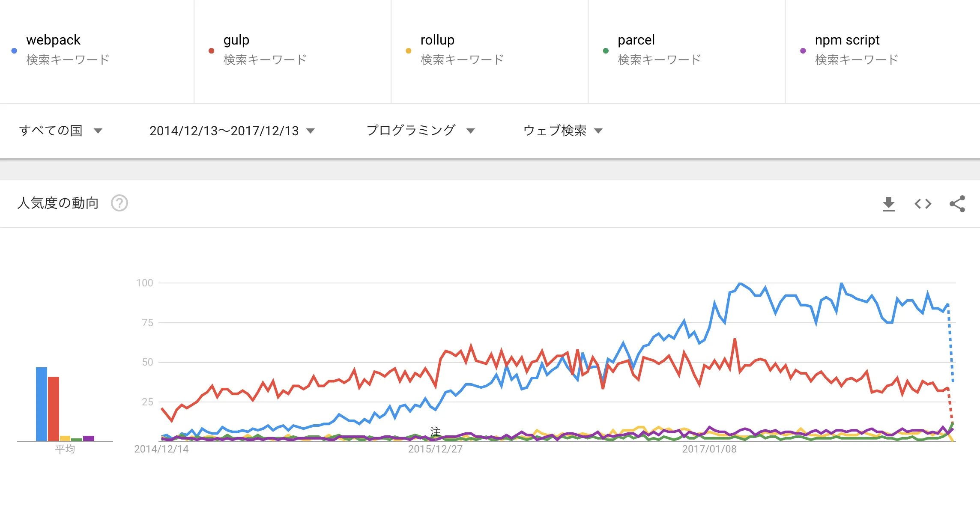This screenshot has width=980, height=512.
Task: Open the すべての国 region dropdown
Action: tap(60, 131)
